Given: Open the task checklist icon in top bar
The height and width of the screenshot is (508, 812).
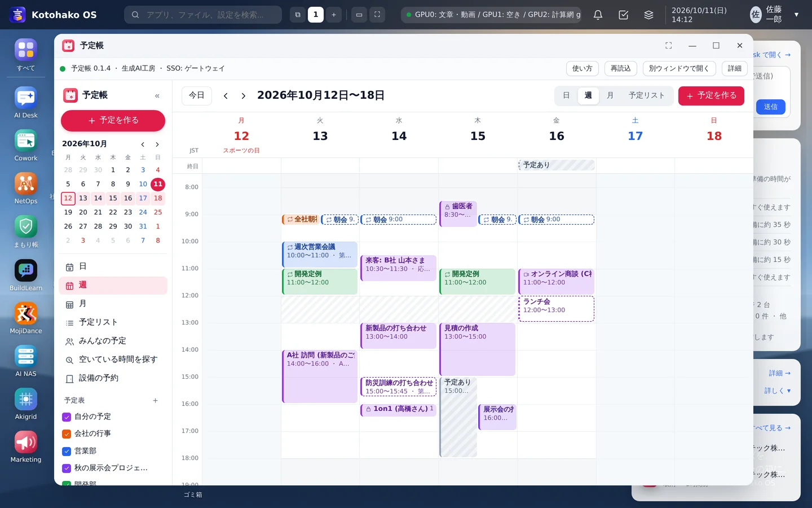Looking at the screenshot, I should (624, 15).
